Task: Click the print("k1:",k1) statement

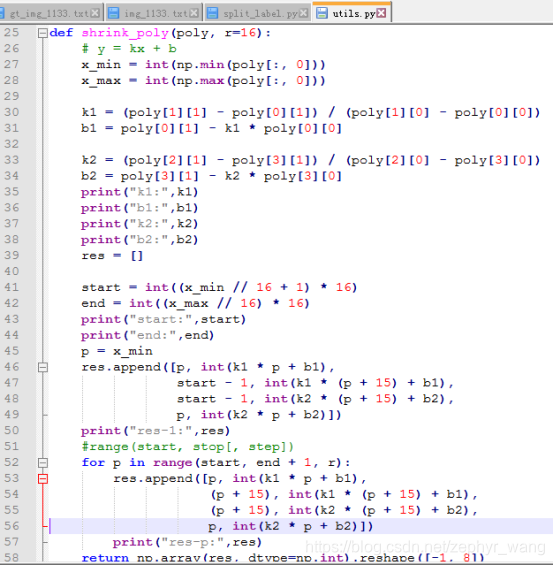Action: [x=139, y=192]
